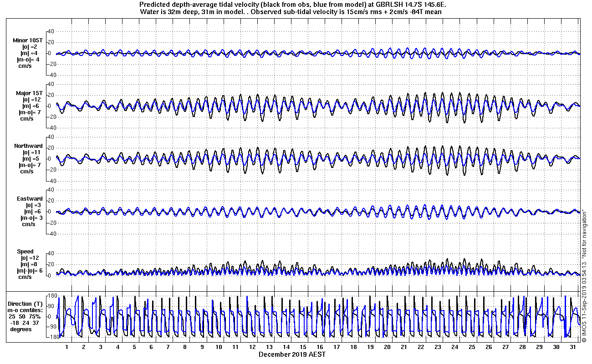Click the 'degrees' unit label
Image resolution: width=592 pixels, height=364 pixels.
click(21, 329)
